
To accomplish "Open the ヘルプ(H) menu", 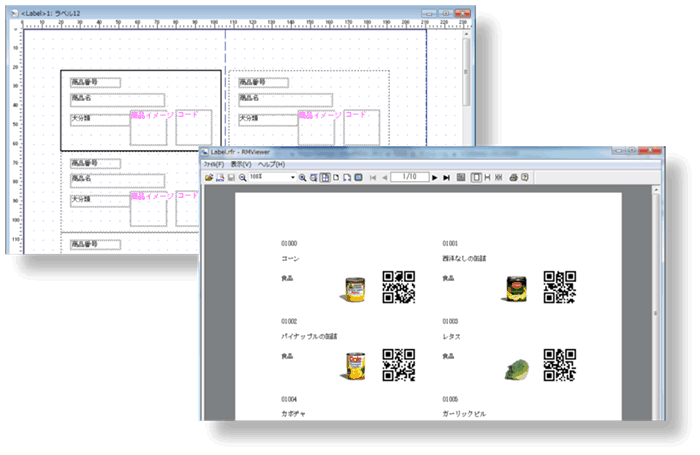I will point(271,164).
